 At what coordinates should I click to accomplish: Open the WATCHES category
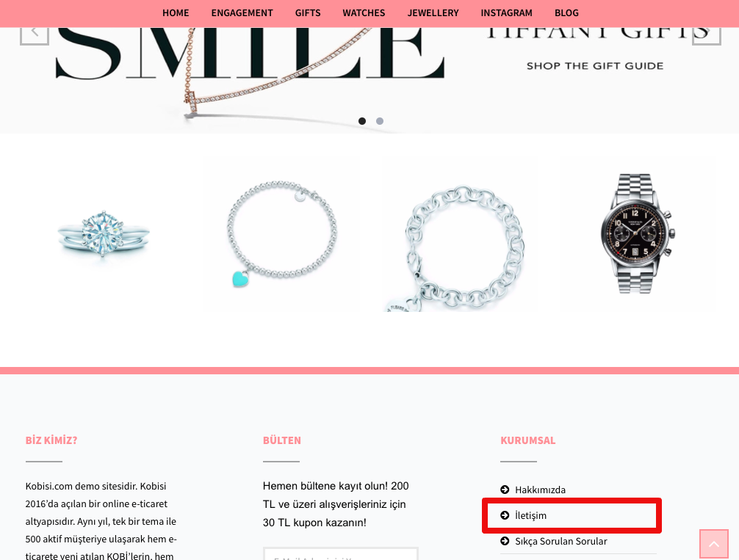click(x=364, y=12)
